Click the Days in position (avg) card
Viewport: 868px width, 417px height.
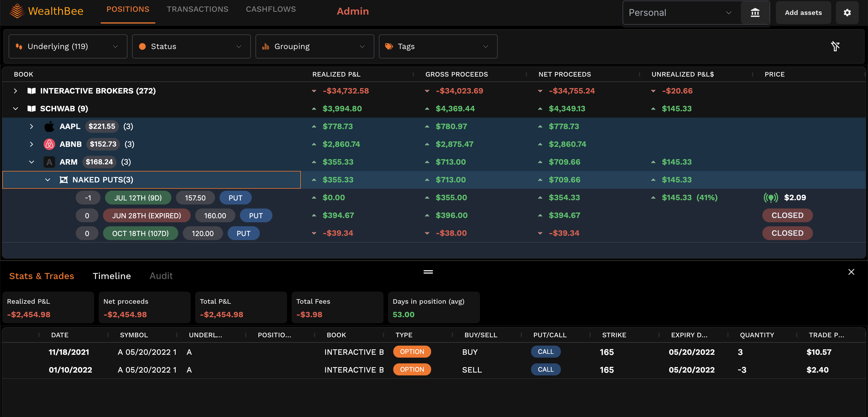434,308
